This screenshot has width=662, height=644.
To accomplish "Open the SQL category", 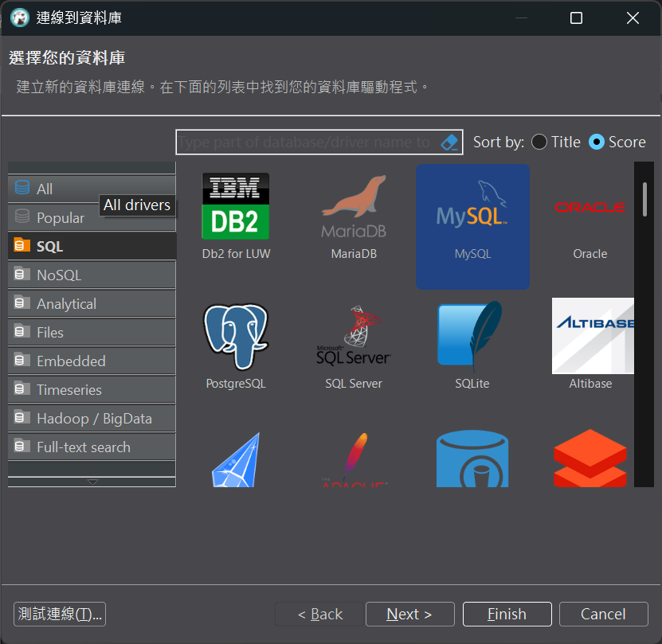I will pos(92,246).
